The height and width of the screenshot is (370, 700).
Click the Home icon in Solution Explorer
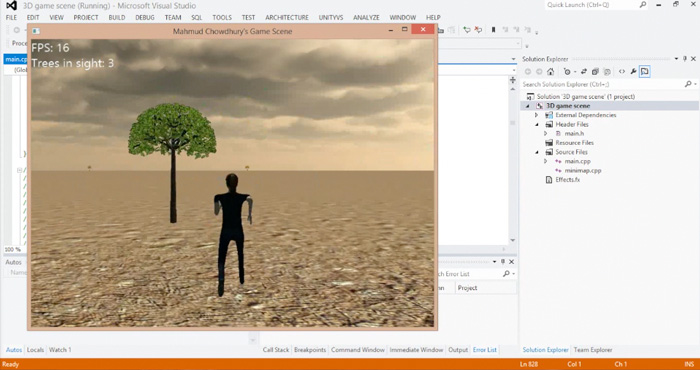(550, 72)
